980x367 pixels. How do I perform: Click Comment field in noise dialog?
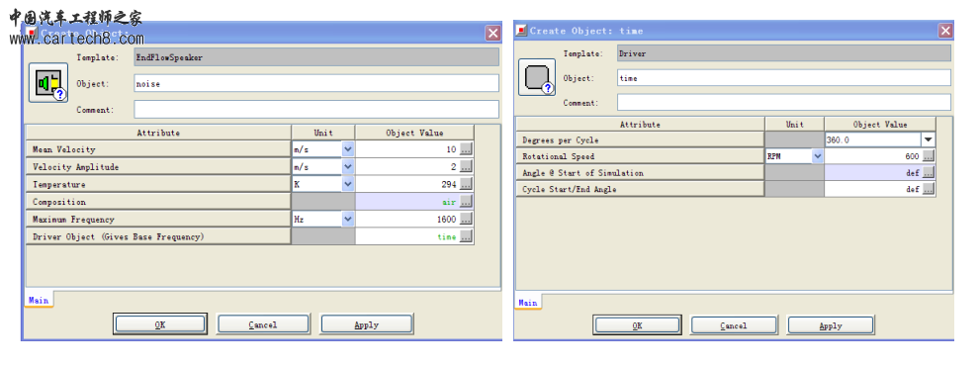click(x=316, y=110)
